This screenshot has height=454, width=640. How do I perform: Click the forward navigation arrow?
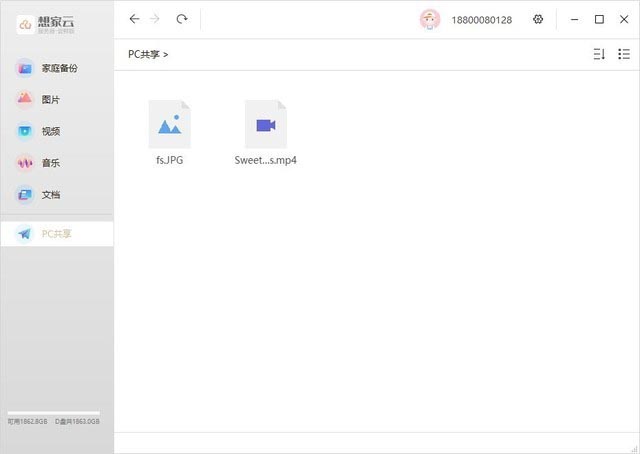pos(155,19)
